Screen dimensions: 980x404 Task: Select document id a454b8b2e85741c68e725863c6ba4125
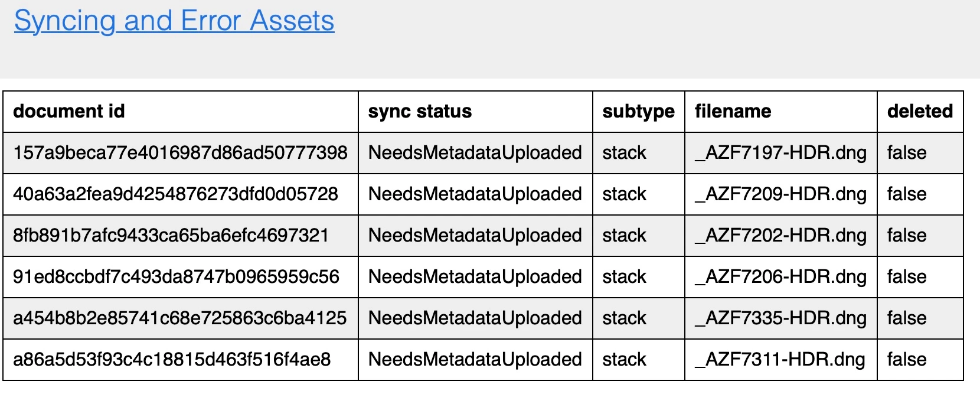click(x=179, y=318)
